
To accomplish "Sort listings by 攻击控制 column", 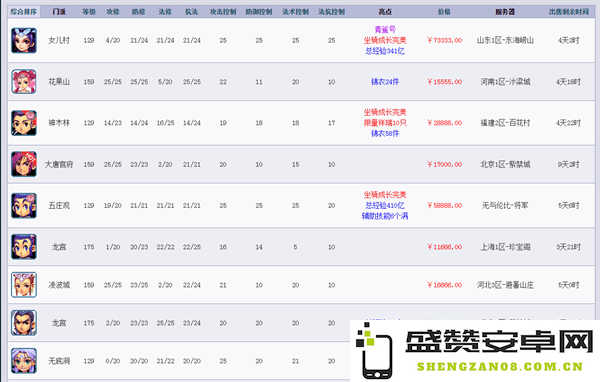I will click(x=223, y=12).
